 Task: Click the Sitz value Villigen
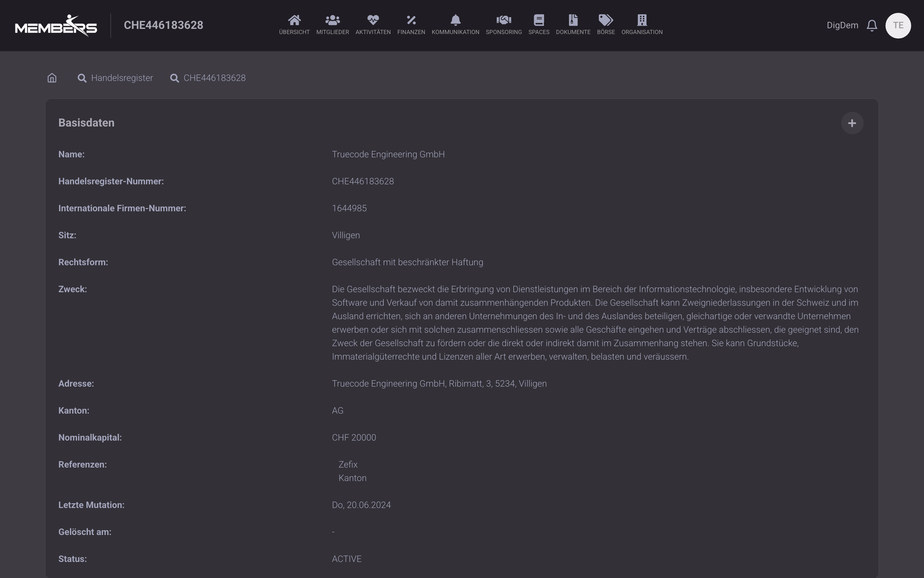(x=346, y=235)
